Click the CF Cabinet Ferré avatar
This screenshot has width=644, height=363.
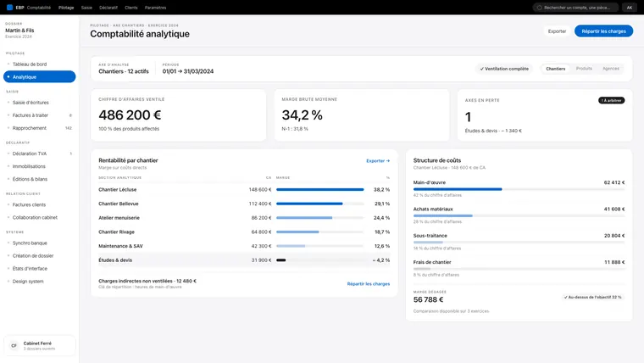click(x=14, y=346)
